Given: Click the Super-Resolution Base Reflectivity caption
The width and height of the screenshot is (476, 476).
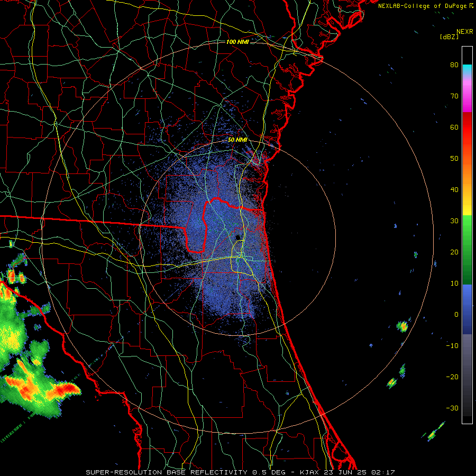Looking at the screenshot, I should click(x=241, y=472).
